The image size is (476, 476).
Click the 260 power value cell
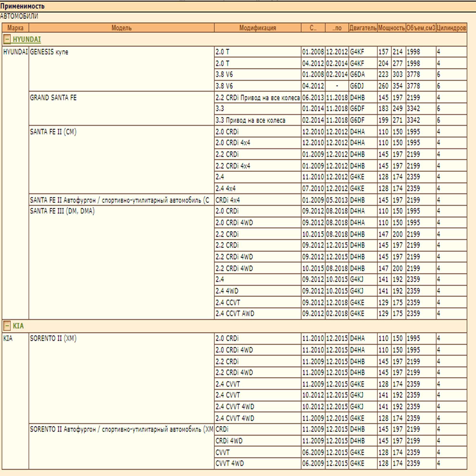click(384, 86)
